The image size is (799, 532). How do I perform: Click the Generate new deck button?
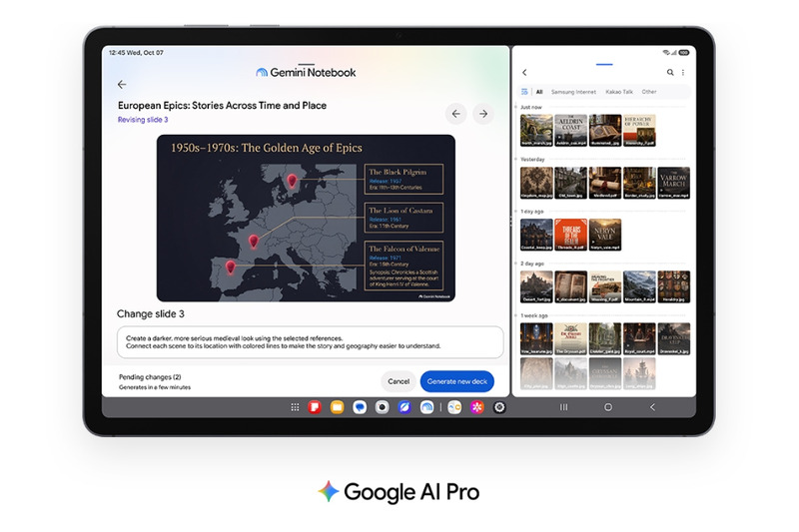(x=457, y=381)
